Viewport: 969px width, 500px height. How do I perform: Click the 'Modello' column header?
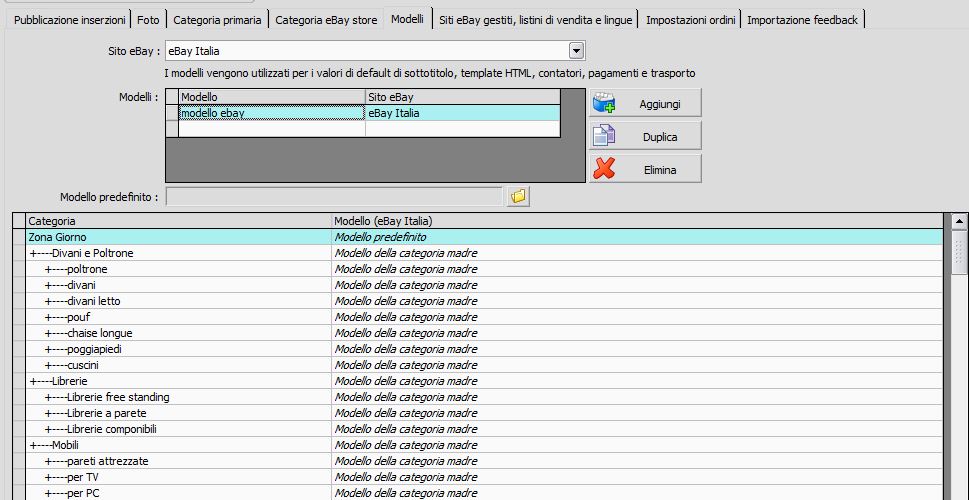(271, 97)
